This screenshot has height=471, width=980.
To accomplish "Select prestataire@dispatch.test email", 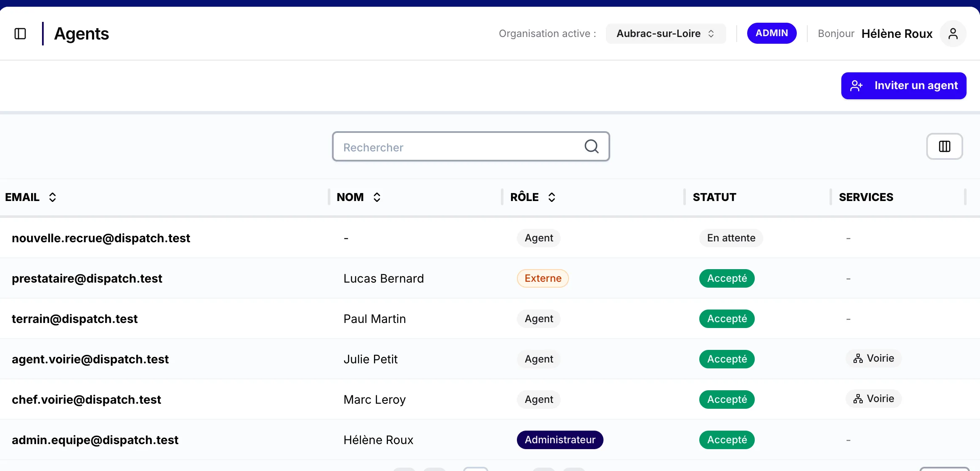I will pyautogui.click(x=87, y=278).
